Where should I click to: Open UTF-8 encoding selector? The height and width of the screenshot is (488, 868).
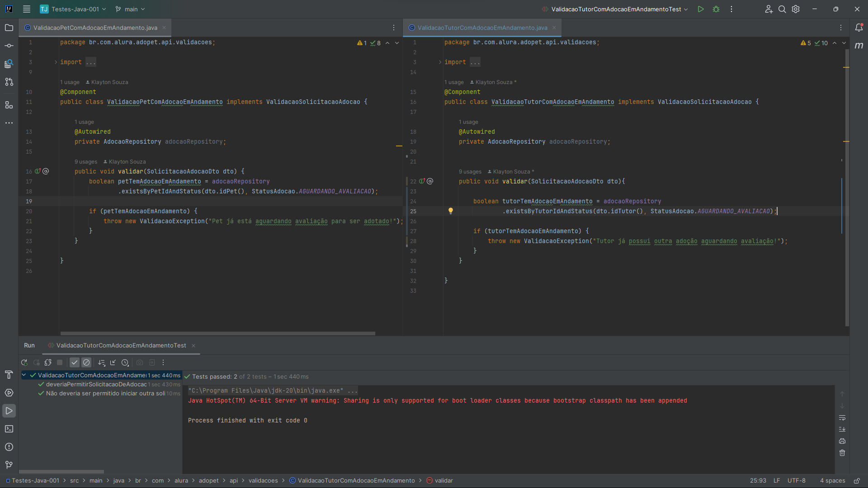tap(797, 481)
